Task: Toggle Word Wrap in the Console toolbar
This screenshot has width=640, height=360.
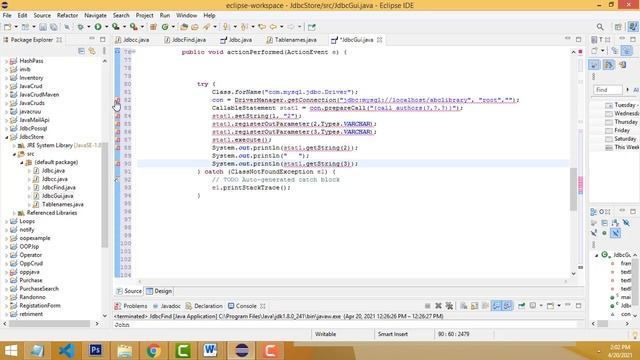Action: [485, 306]
